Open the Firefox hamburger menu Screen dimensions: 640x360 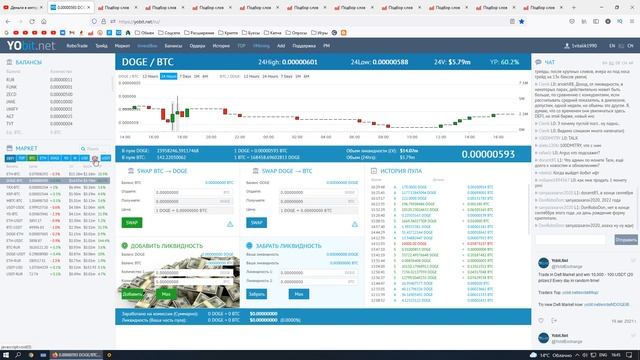click(632, 21)
